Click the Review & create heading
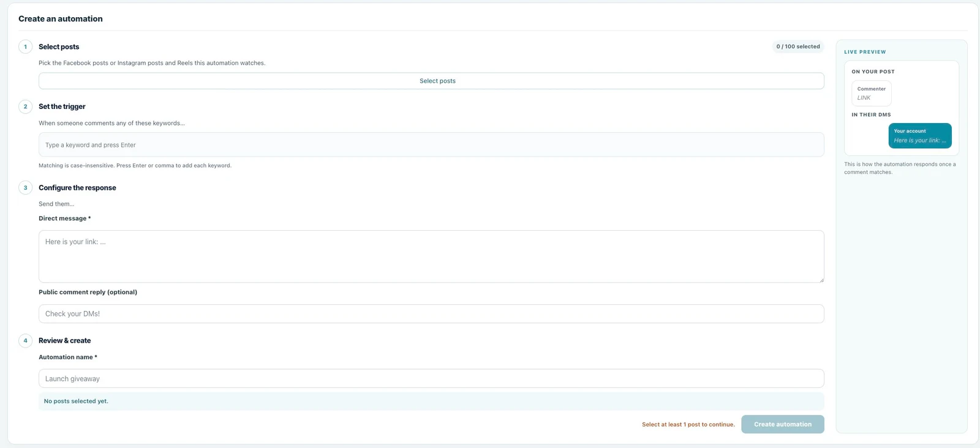 (64, 341)
